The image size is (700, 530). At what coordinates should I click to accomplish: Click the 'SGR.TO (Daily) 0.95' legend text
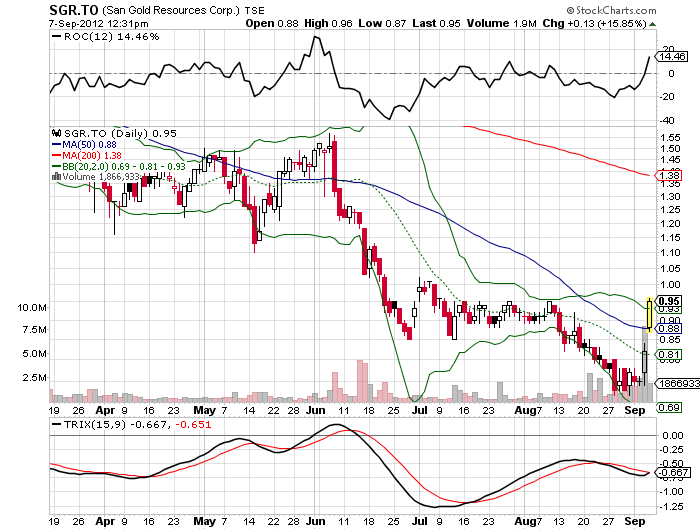coord(120,134)
